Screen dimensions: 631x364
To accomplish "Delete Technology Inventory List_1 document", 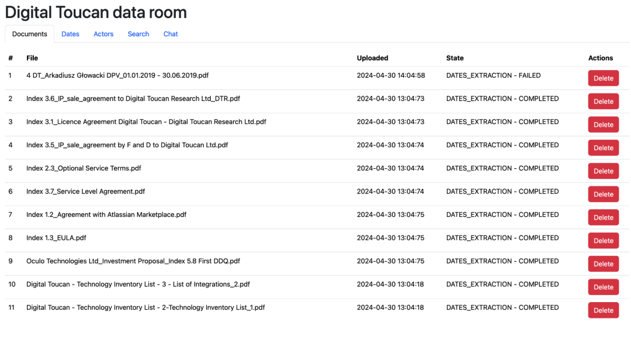I will (603, 310).
